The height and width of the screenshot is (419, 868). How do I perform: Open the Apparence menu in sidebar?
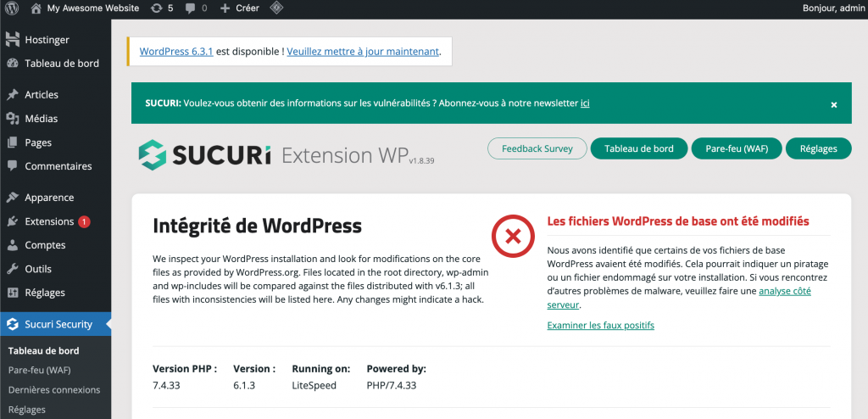click(x=49, y=198)
